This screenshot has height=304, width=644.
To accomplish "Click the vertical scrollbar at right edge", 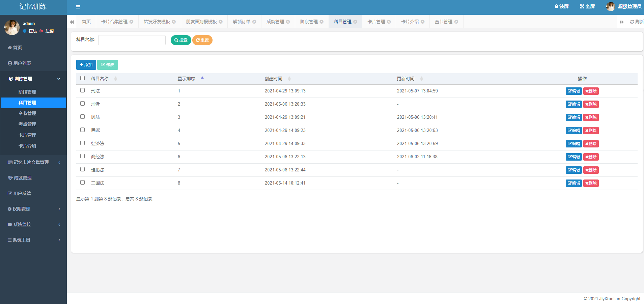I will pos(643,81).
